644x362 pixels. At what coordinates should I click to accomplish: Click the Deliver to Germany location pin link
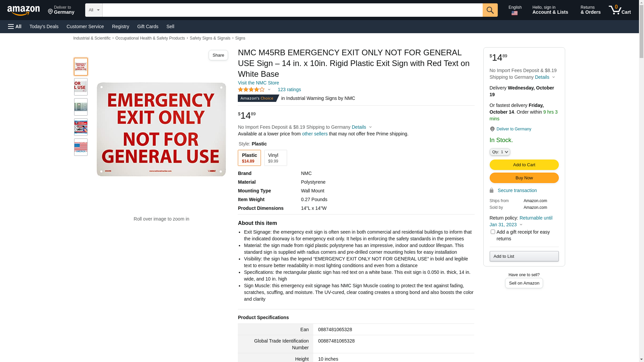(x=511, y=129)
